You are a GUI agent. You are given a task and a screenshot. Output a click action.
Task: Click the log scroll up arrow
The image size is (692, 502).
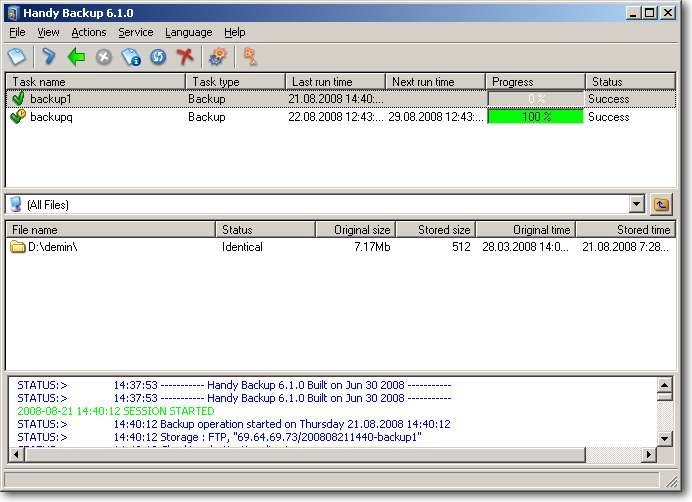[665, 385]
